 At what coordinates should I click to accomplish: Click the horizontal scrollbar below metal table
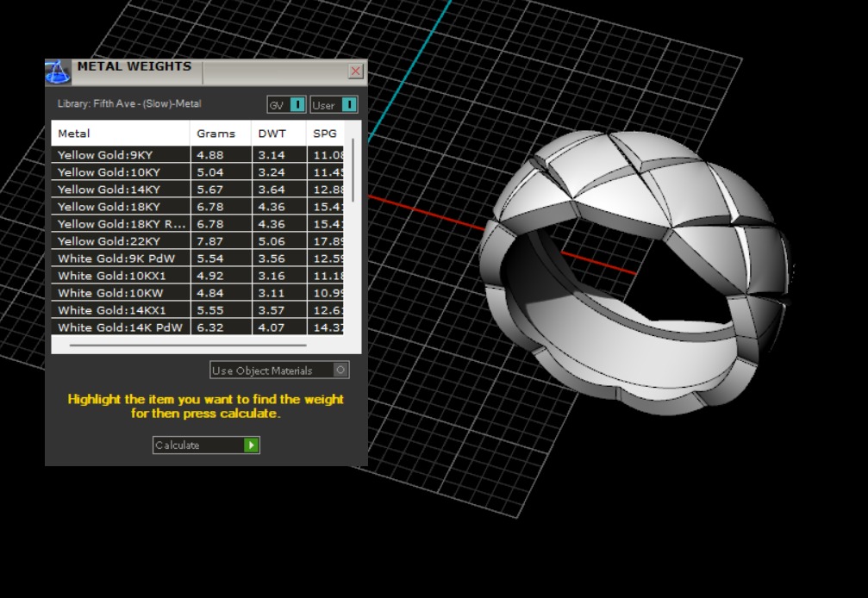(188, 346)
